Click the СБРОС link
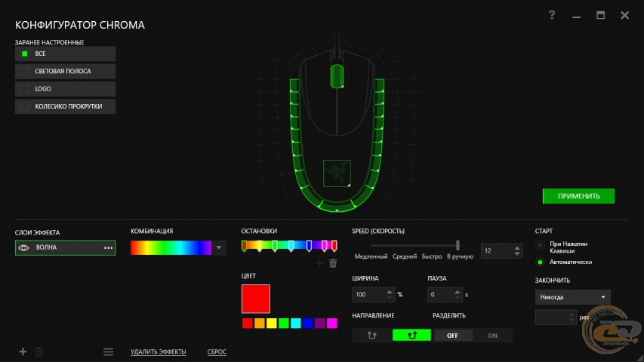The height and width of the screenshot is (362, 644). 217,351
